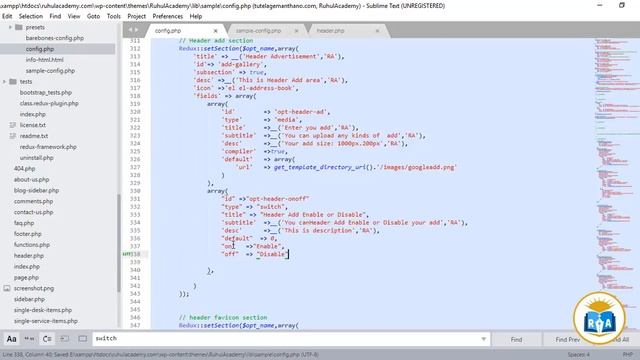Click 'opt-header-onoff' text in code
Screen dimensions: 640x360
point(278,199)
